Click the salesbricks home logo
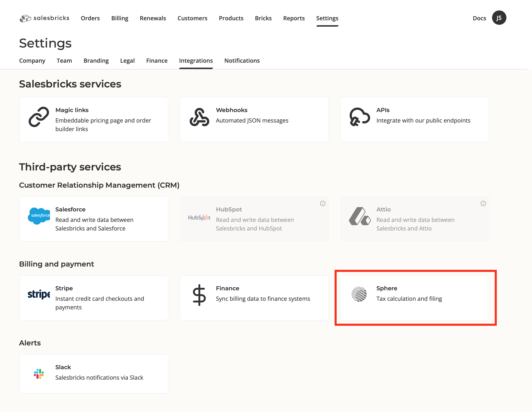Viewport: 532px width, 412px height. (45, 18)
